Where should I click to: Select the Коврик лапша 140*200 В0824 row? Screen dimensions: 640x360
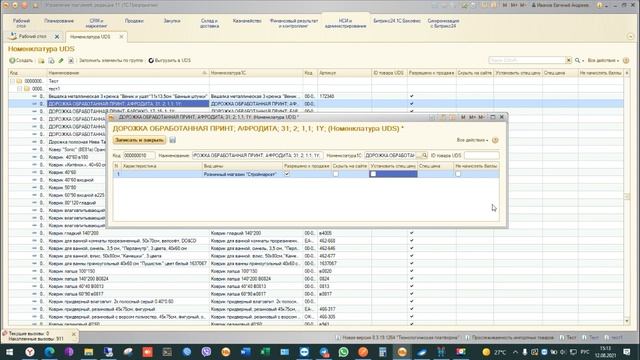click(x=316, y=279)
